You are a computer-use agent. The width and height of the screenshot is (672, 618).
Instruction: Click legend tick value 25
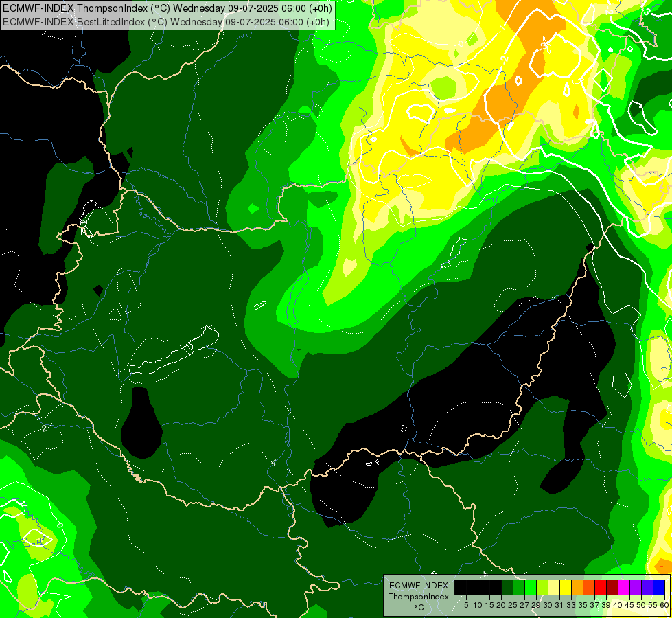coord(513,605)
